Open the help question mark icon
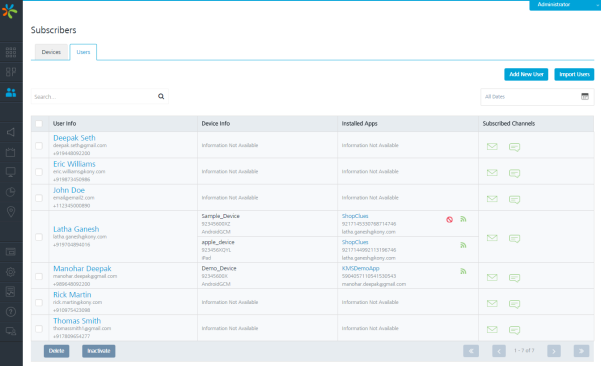Image resolution: width=601 pixels, height=366 pixels. tap(11, 312)
